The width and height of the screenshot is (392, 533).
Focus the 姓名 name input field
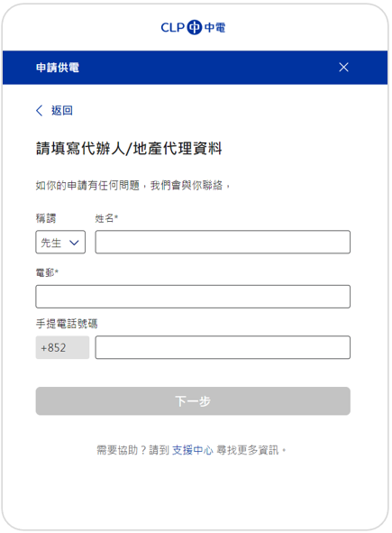tap(223, 242)
